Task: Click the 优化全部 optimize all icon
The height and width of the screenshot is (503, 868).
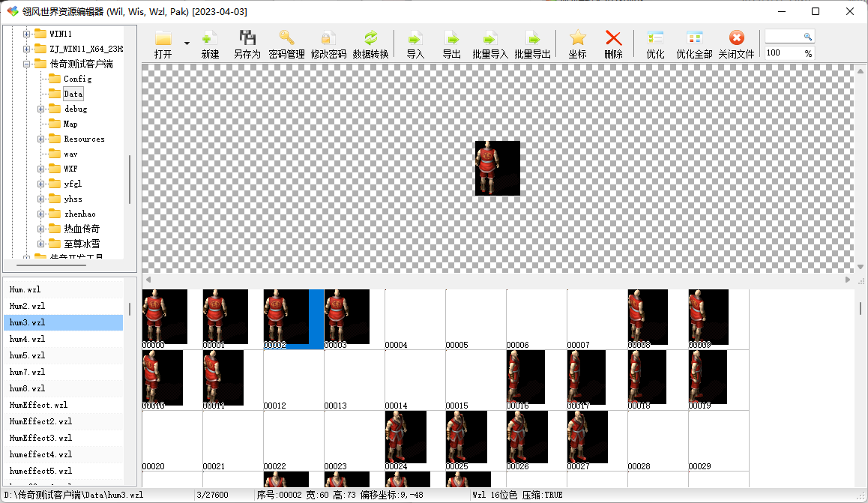Action: 694,39
